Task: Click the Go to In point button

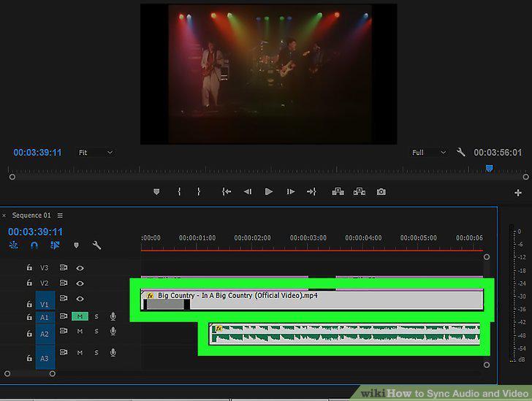Action: (227, 191)
